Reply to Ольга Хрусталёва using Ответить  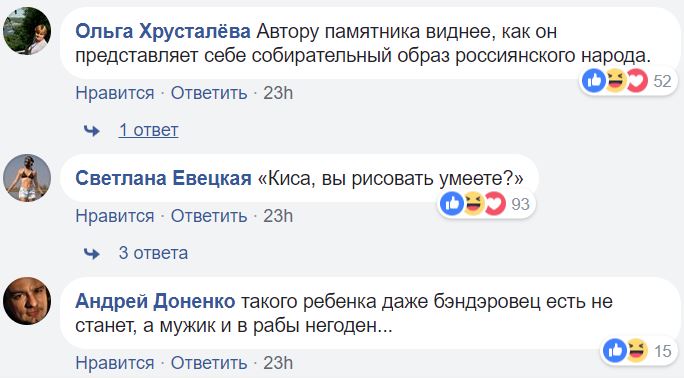209,93
